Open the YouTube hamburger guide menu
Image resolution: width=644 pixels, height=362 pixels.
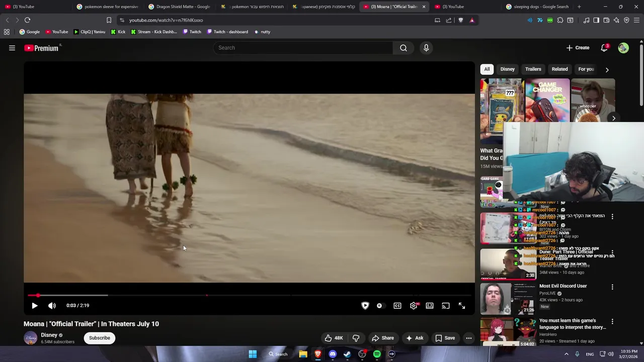(12, 48)
